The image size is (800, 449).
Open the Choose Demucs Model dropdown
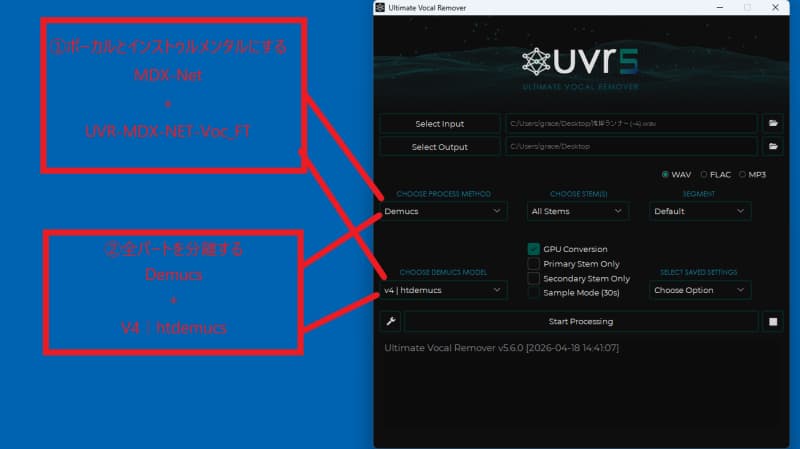coord(444,290)
